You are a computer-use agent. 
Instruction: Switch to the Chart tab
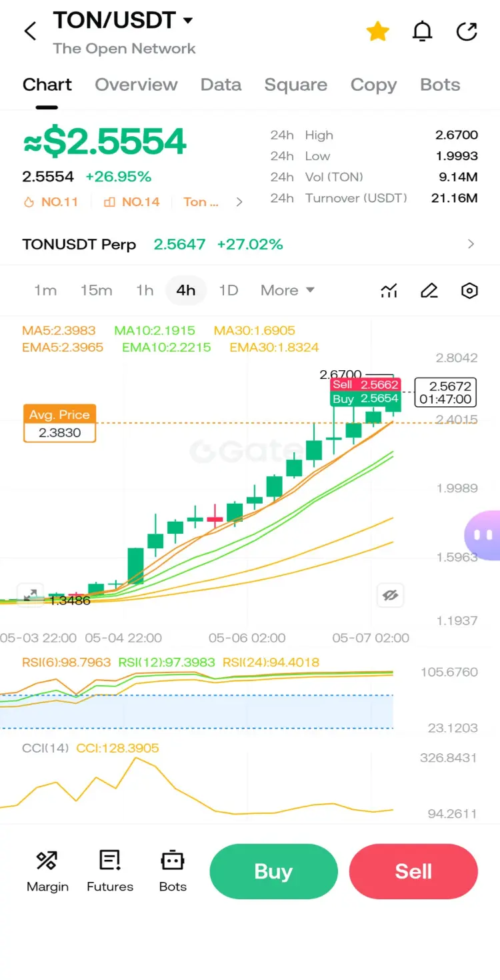point(47,85)
